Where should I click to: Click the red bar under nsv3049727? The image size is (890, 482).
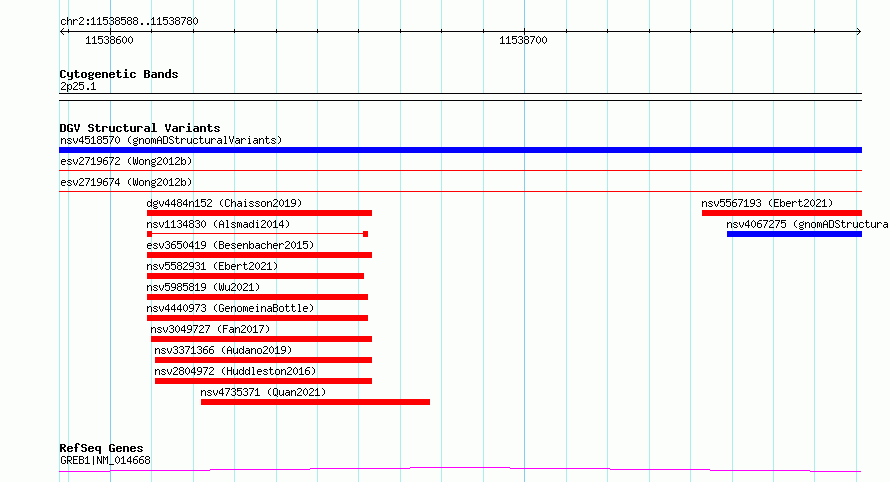[261, 339]
